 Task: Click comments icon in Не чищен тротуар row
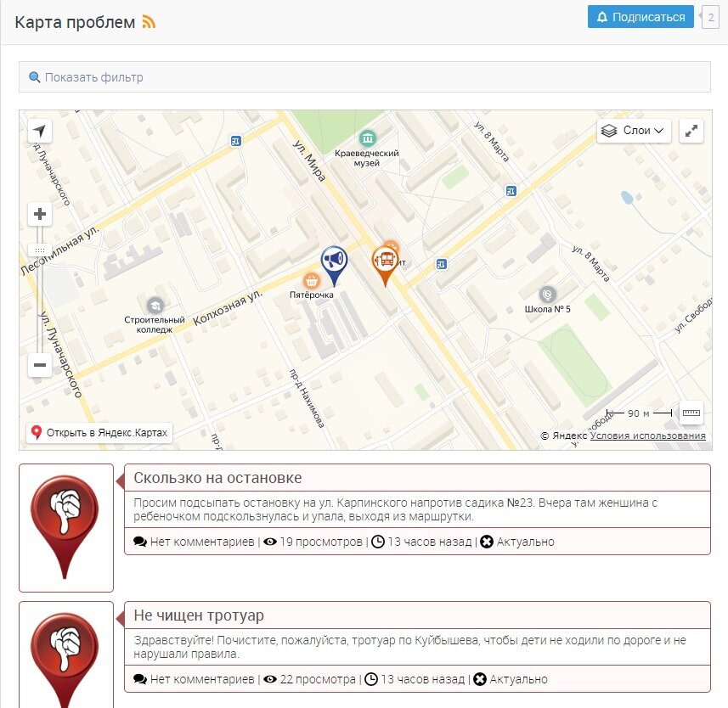tap(140, 679)
